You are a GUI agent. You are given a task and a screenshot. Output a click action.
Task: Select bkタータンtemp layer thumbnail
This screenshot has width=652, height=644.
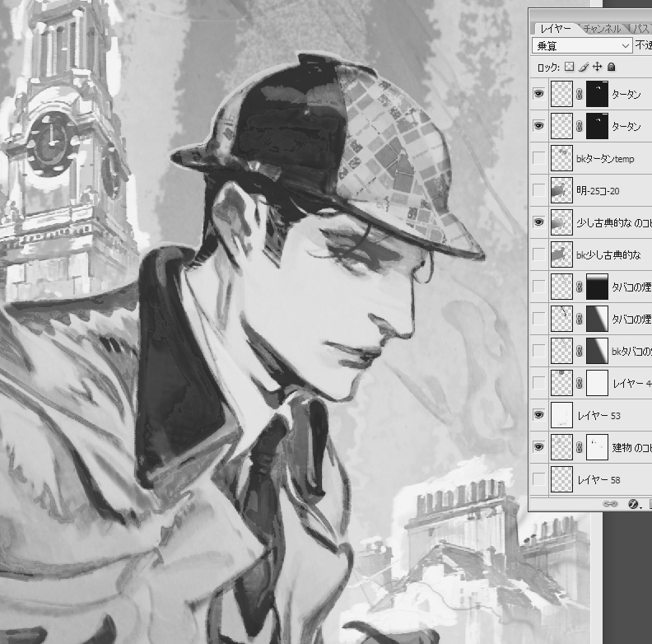[x=561, y=158]
